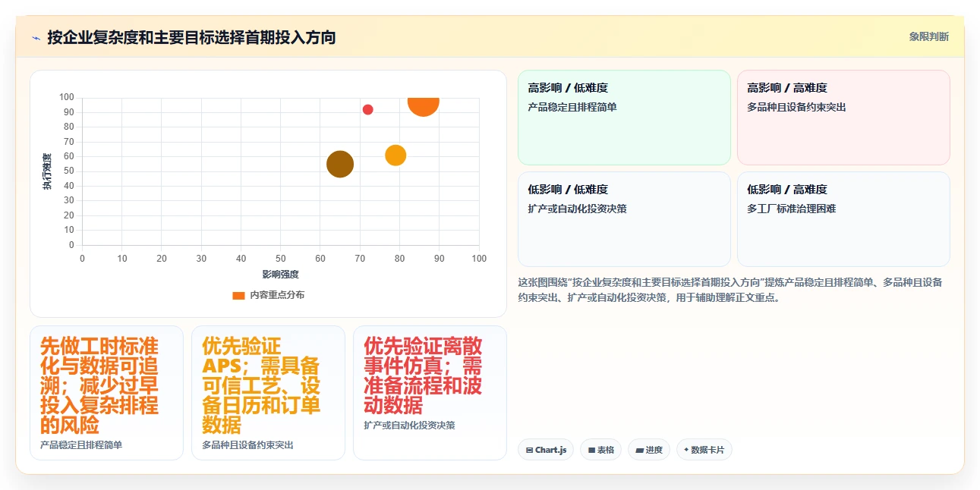Viewport: 980px width, 490px height.
Task: Click the icon in the 表格 chip
Action: tap(592, 450)
